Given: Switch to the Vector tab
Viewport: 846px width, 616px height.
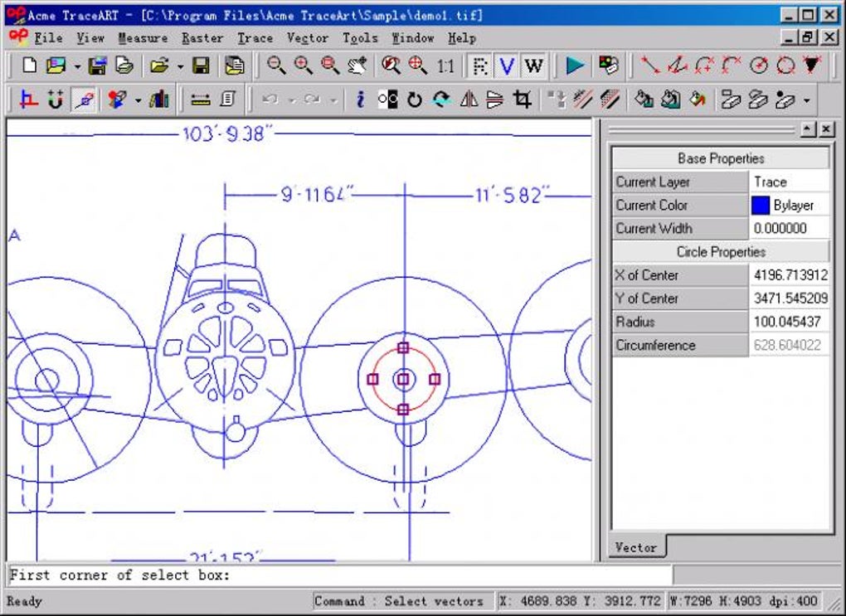Looking at the screenshot, I should click(x=636, y=547).
